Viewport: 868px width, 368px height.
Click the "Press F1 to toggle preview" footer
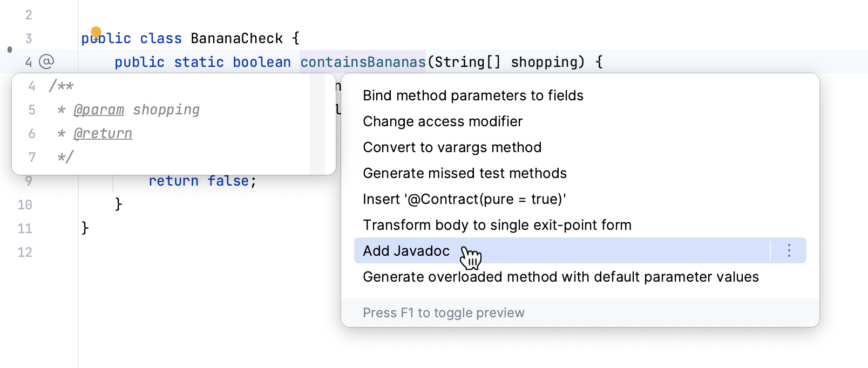click(444, 312)
